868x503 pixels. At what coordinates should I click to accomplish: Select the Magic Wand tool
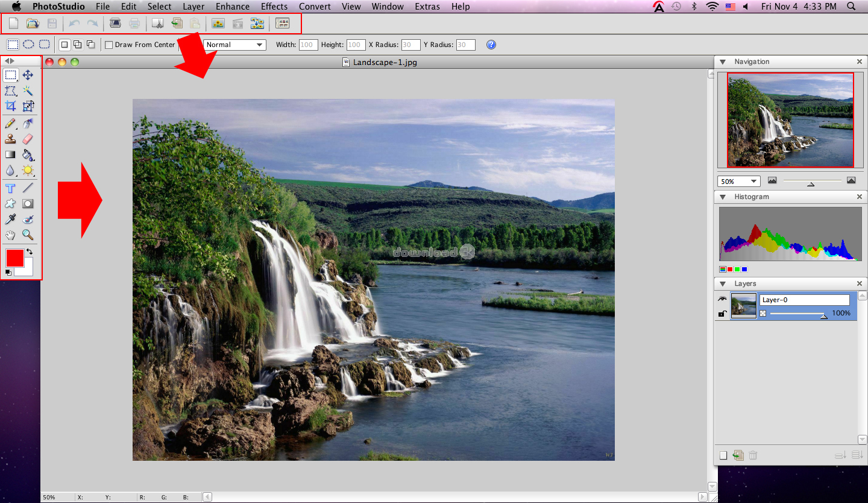point(28,90)
